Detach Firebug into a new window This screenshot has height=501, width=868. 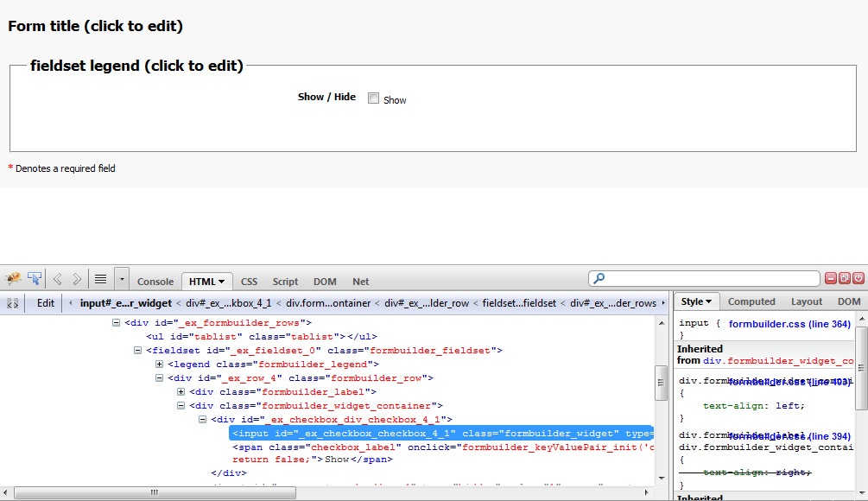[845, 278]
